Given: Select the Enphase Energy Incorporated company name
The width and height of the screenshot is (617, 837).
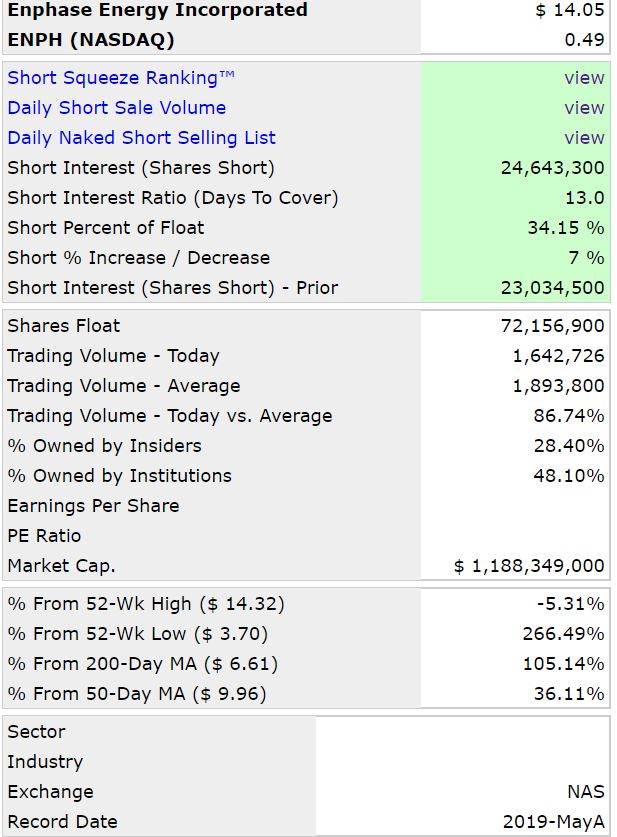Looking at the screenshot, I should coord(157,10).
